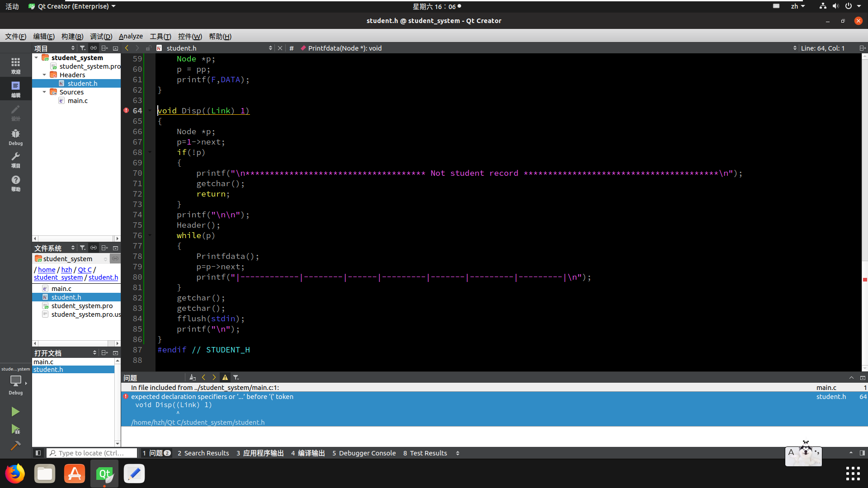This screenshot has height=488, width=868.
Task: Follow the 'hzh' breadcrumb link
Action: pos(66,269)
